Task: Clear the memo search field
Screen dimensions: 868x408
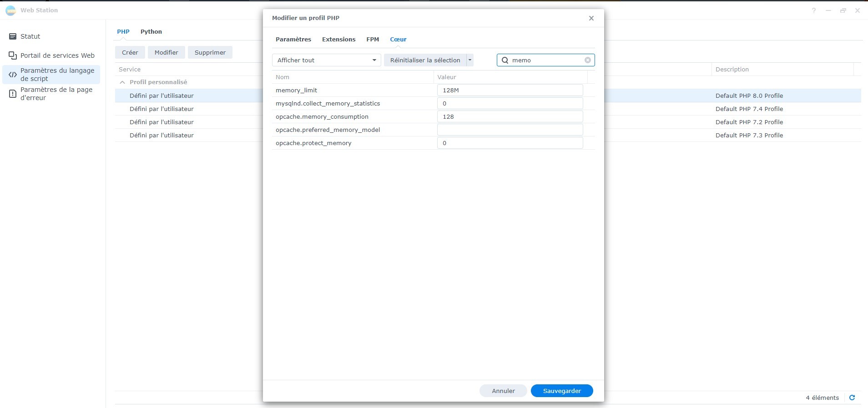Action: (x=587, y=60)
